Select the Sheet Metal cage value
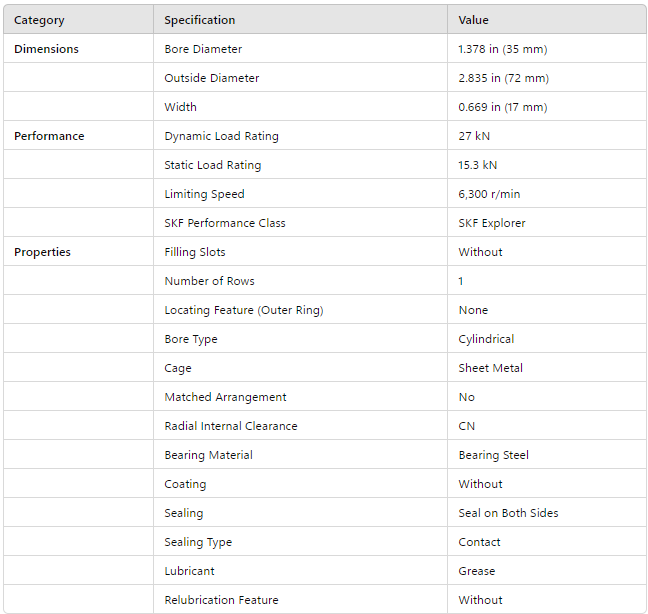Image resolution: width=648 pixels, height=614 pixels. coord(490,368)
